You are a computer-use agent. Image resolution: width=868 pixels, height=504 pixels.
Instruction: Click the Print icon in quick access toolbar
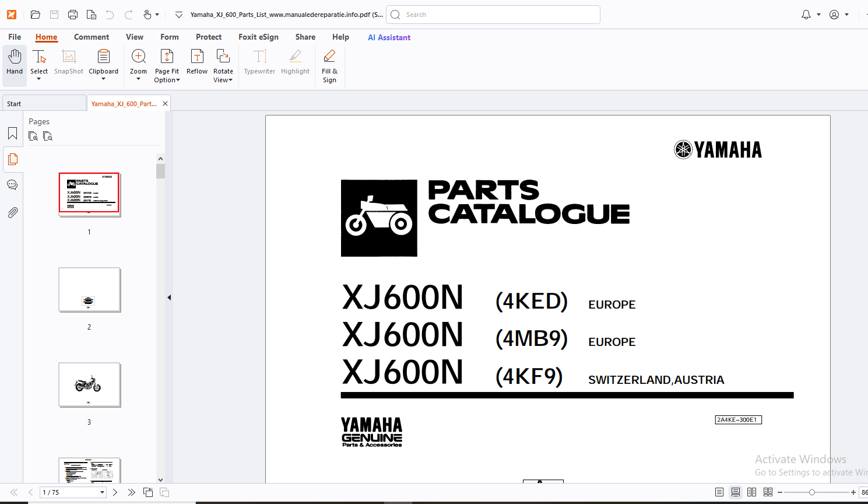coord(73,15)
